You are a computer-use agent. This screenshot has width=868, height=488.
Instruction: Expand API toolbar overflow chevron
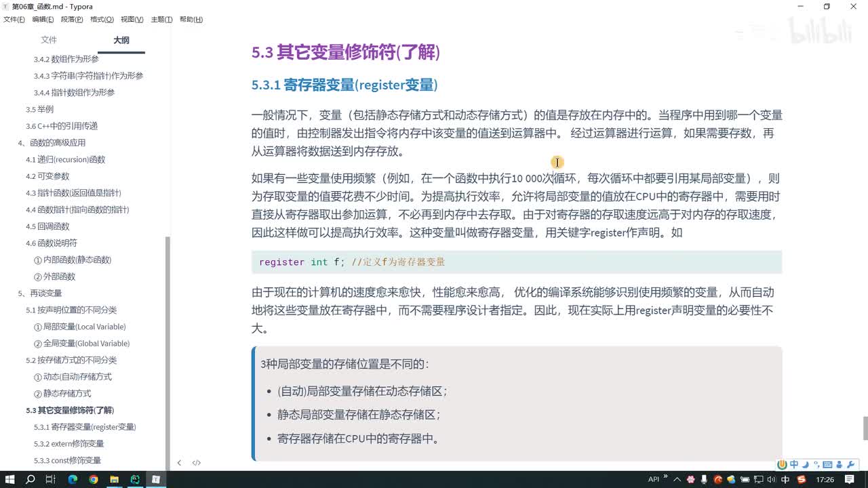[665, 476]
